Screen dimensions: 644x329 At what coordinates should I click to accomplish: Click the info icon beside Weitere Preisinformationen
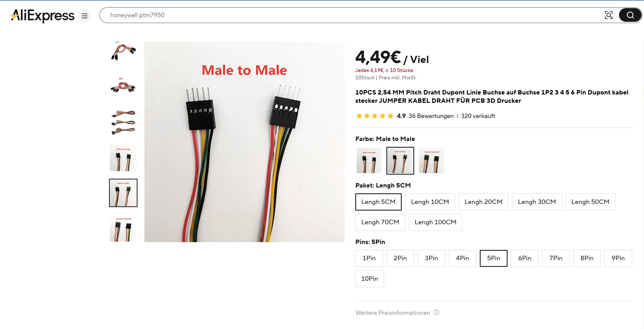click(x=436, y=313)
